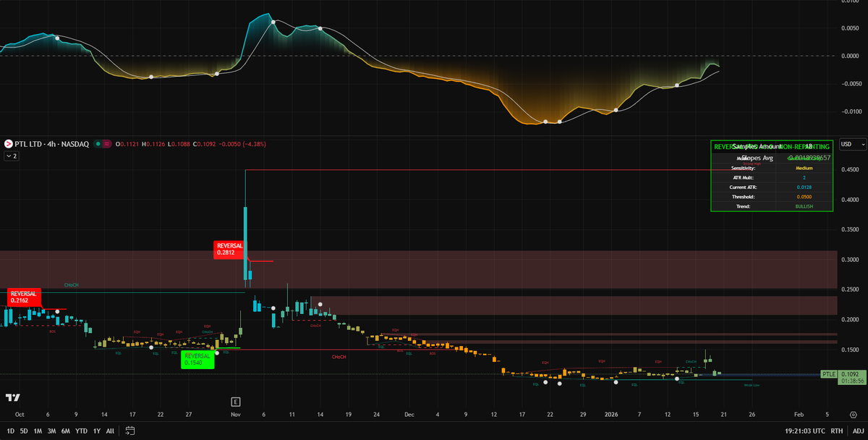Select the 5D time range
Screen dimensions: 868x440
tap(24, 431)
